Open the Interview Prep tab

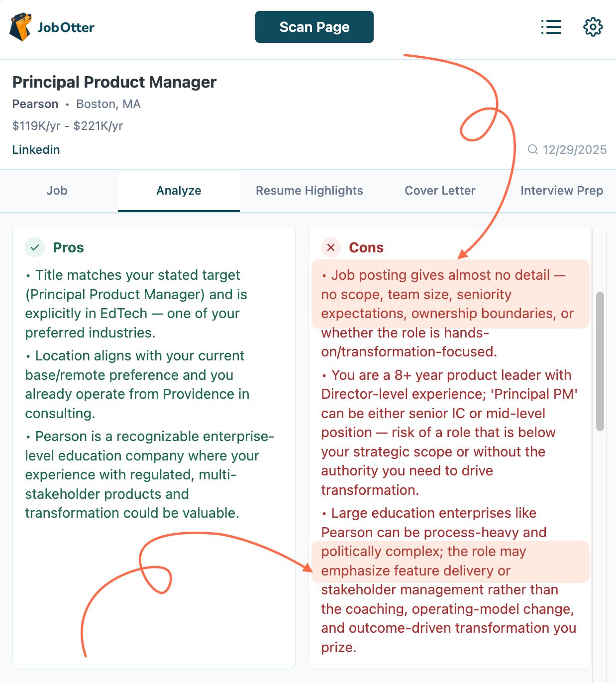(561, 191)
